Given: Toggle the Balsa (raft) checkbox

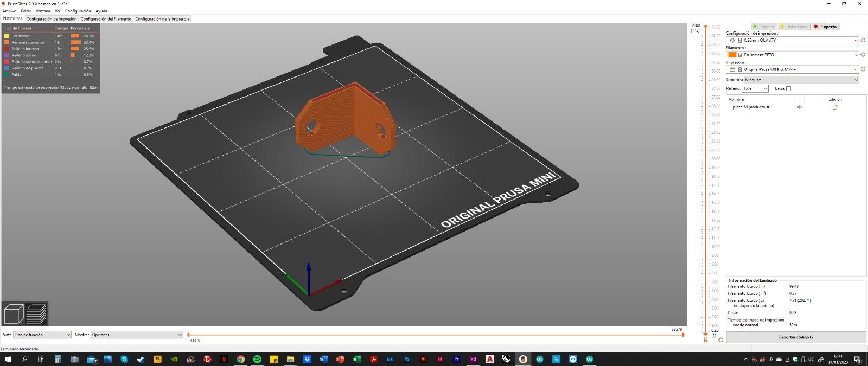Looking at the screenshot, I should coord(789,88).
